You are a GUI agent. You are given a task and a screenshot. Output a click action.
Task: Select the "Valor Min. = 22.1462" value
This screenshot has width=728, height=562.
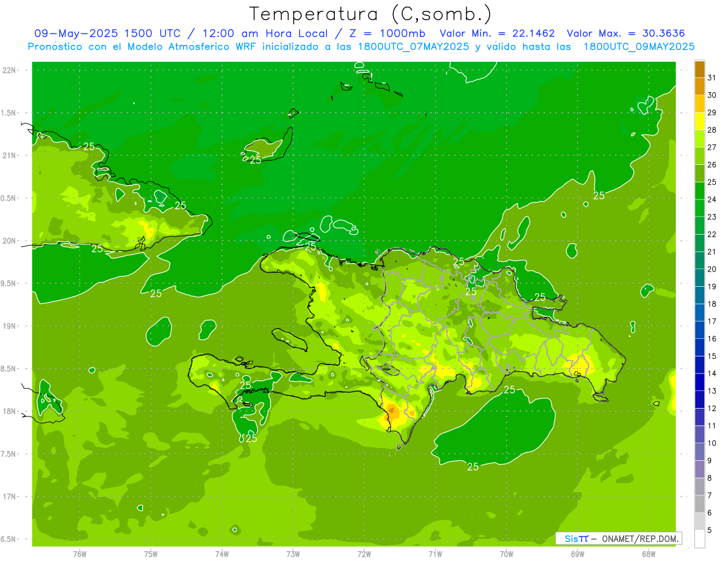[497, 33]
